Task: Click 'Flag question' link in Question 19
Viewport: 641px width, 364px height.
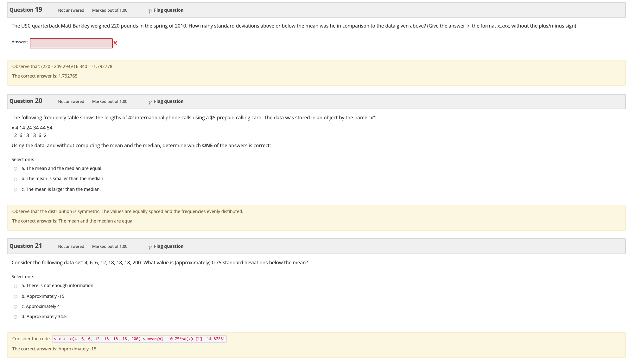Action: 168,10
